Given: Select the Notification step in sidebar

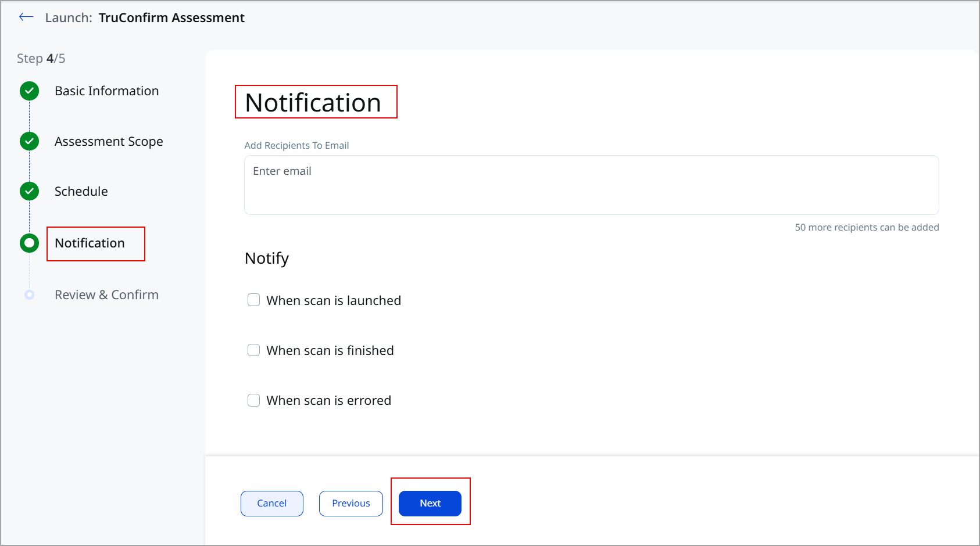Looking at the screenshot, I should pyautogui.click(x=90, y=243).
